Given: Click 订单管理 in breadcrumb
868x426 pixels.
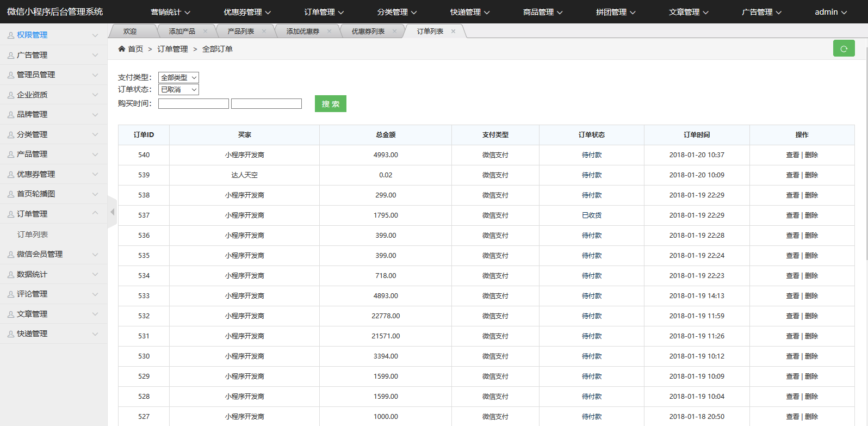Looking at the screenshot, I should [172, 49].
